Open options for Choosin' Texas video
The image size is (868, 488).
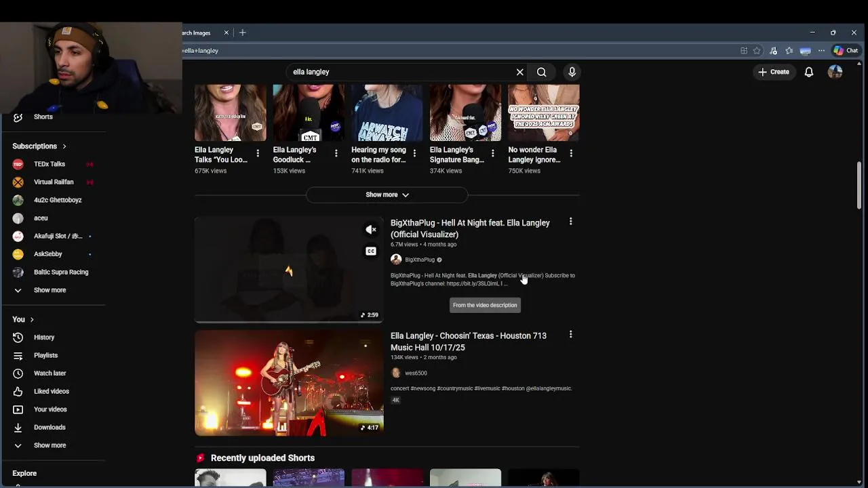571,335
